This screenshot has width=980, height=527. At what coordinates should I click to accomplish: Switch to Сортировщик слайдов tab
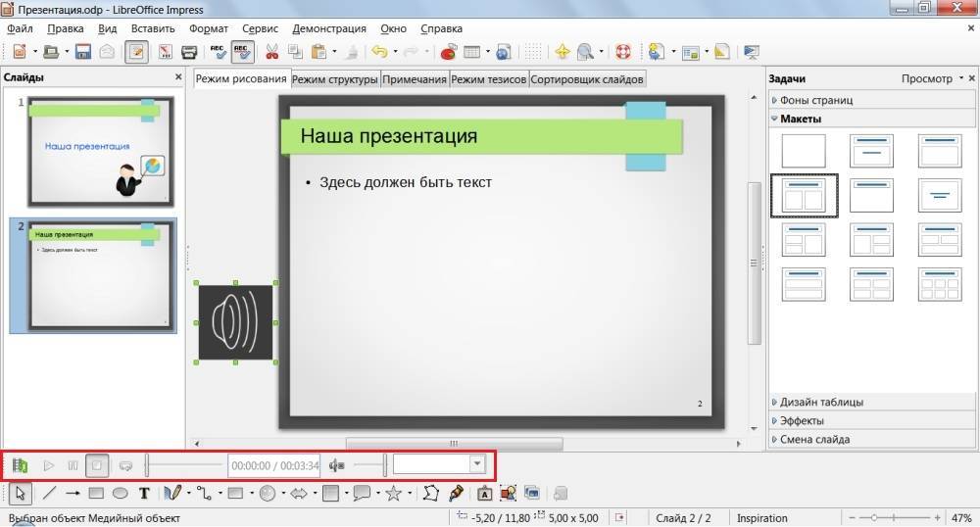point(587,79)
